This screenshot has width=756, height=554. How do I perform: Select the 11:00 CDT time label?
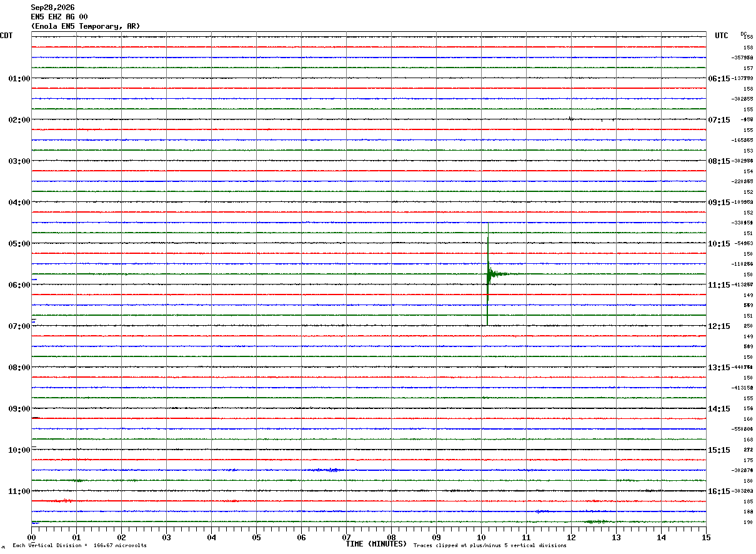click(x=19, y=491)
